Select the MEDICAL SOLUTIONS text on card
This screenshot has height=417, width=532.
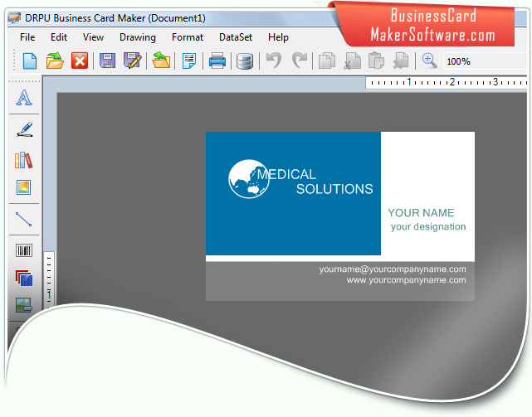coord(315,182)
